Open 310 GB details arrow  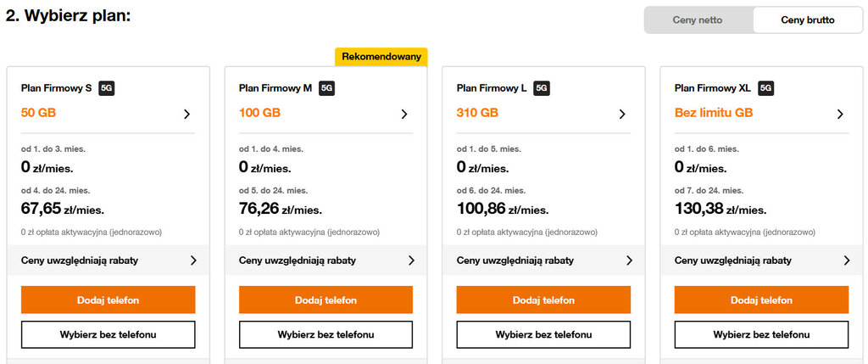pyautogui.click(x=622, y=114)
